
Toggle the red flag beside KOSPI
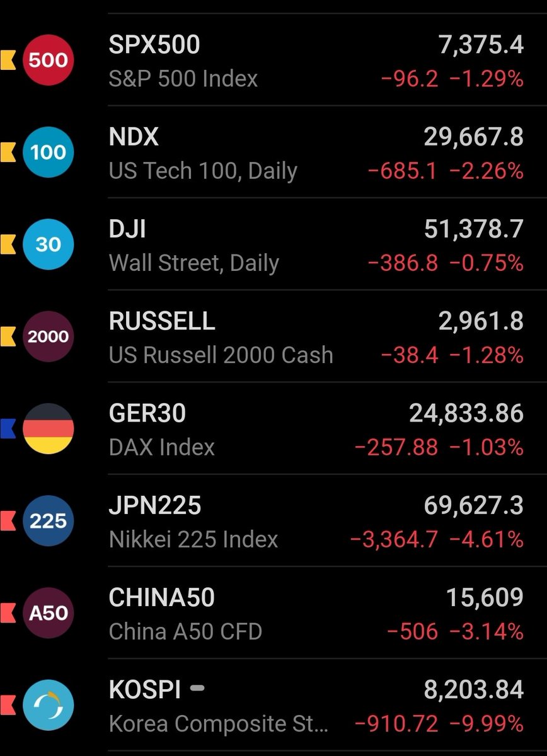click(x=8, y=705)
